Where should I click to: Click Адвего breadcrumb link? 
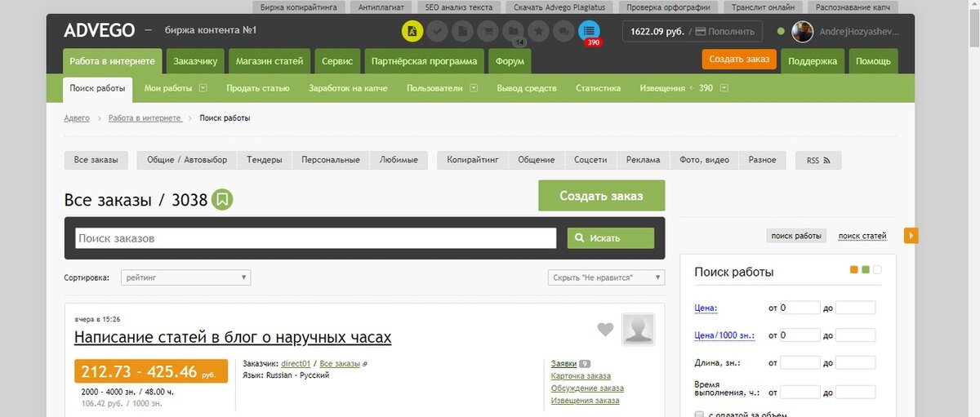(x=77, y=118)
